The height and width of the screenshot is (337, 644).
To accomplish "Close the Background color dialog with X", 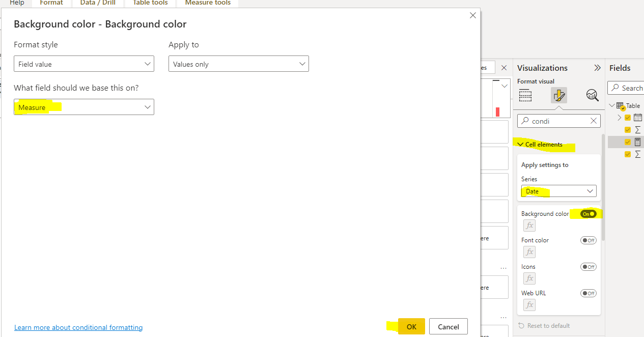I will coord(473,15).
